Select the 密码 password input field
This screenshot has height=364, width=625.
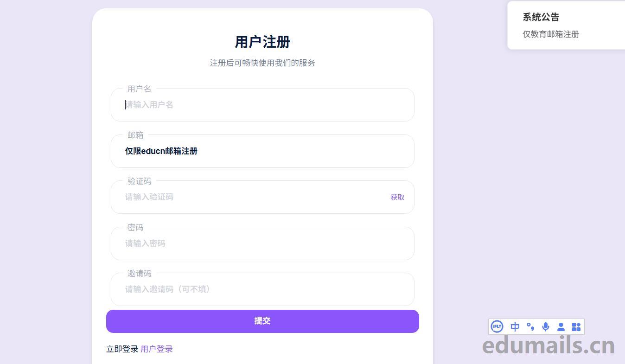262,243
